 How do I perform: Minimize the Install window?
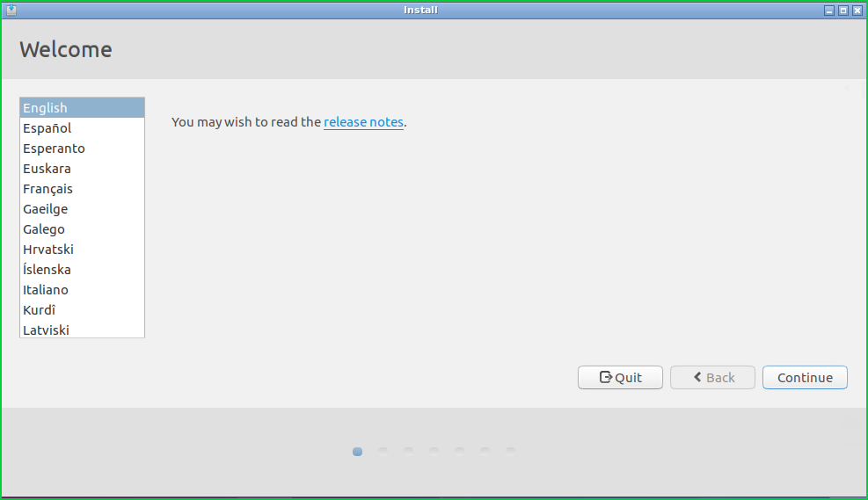[x=829, y=11]
